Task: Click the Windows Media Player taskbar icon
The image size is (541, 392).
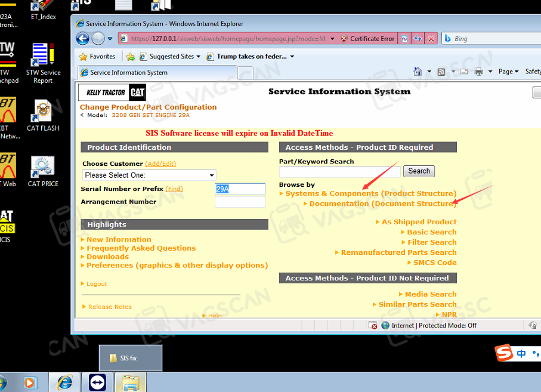Action: pos(30,382)
